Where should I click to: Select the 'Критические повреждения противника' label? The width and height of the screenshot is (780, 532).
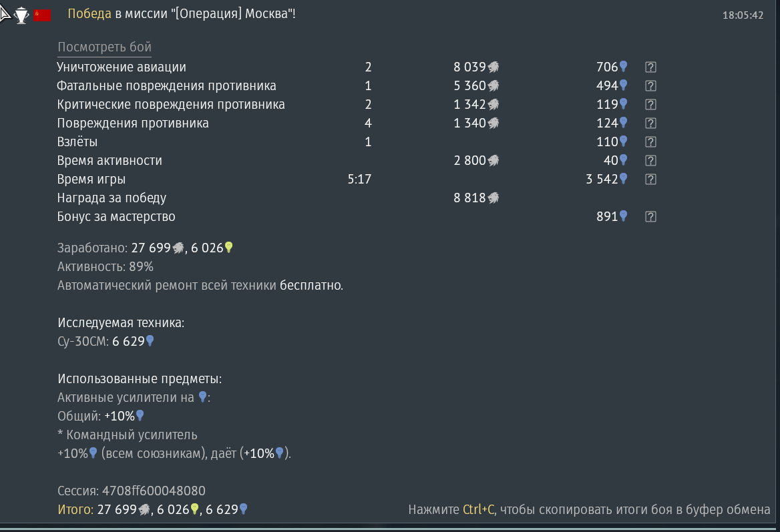pos(171,104)
